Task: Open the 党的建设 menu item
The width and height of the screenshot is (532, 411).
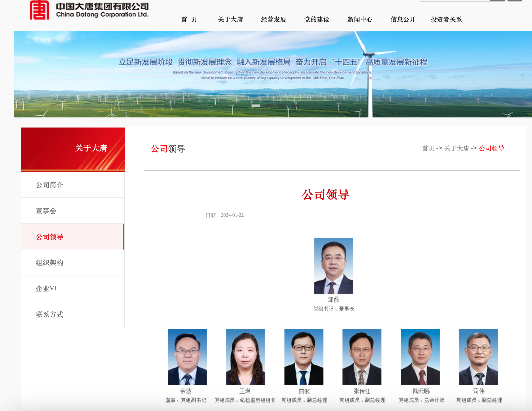Action: pos(316,19)
